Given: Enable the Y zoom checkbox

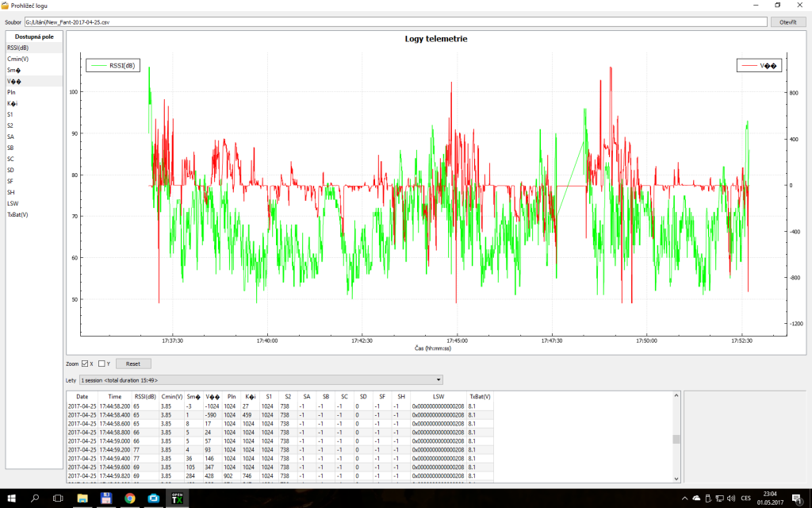Looking at the screenshot, I should (x=101, y=364).
